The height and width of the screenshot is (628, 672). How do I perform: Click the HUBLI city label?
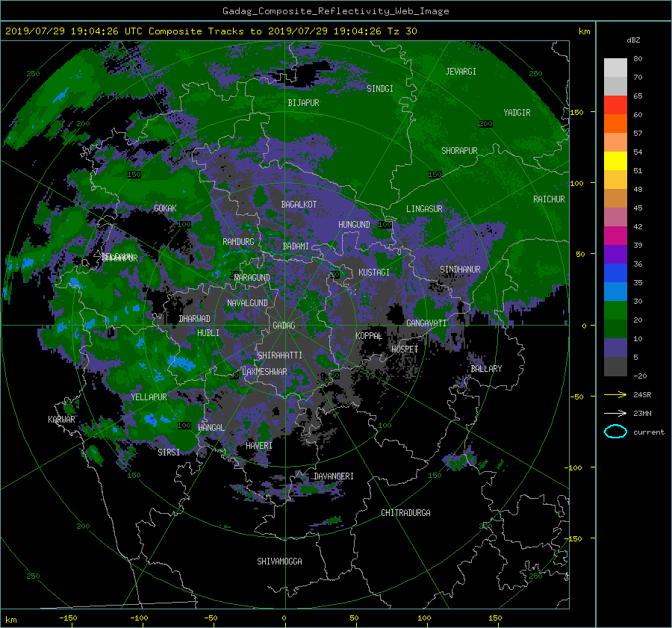208,333
